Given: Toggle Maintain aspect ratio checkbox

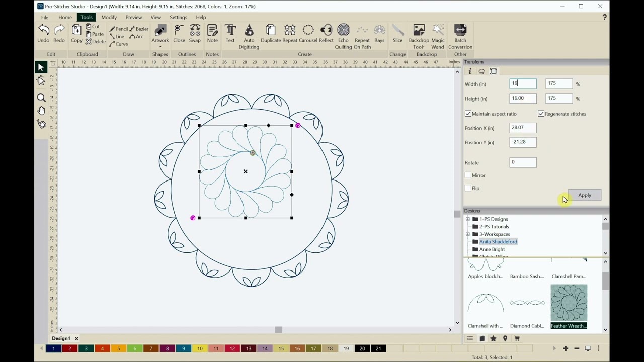Looking at the screenshot, I should (x=468, y=114).
